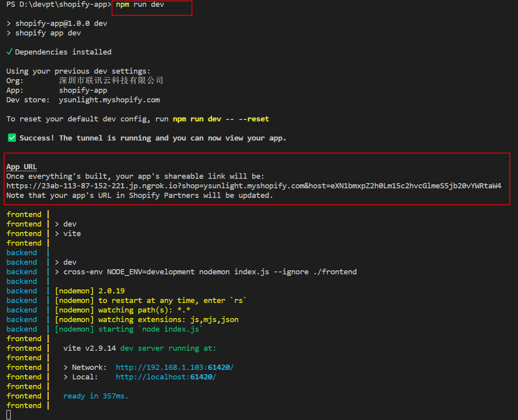The height and width of the screenshot is (420, 518).
Task: Click the Chinese organization name after Org
Action: (x=111, y=81)
